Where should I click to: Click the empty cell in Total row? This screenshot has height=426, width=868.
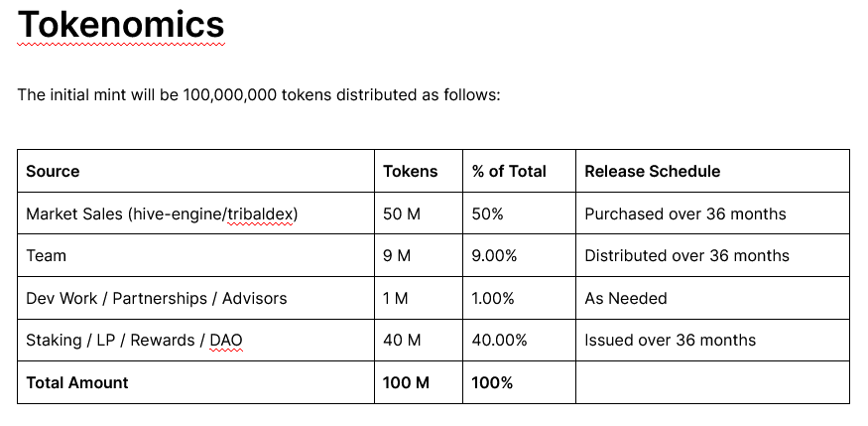point(712,382)
